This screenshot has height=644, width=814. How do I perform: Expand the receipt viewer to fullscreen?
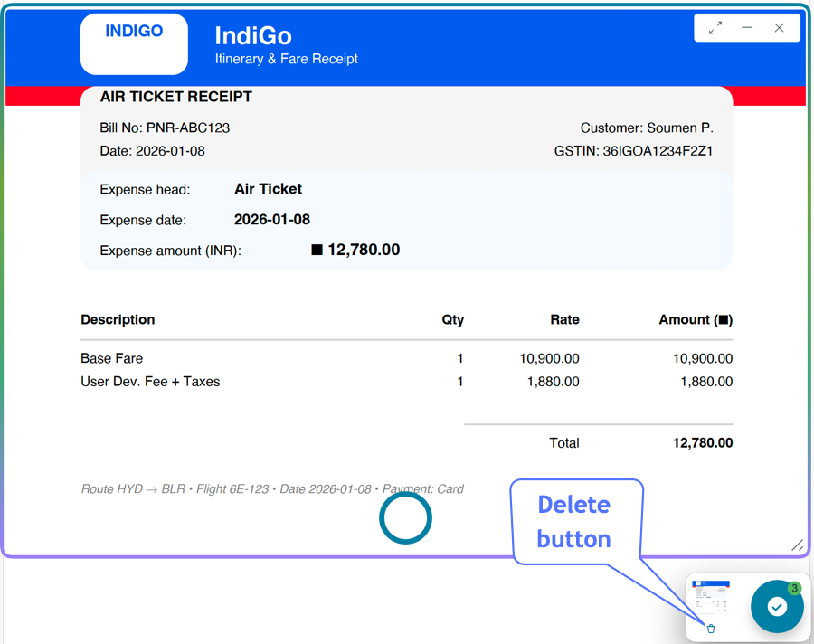click(715, 28)
